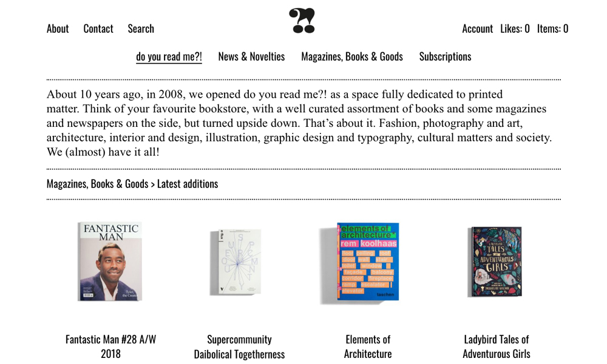Open Magazines, Books & Goods menu item
Image resolution: width=607 pixels, height=364 pixels.
pyautogui.click(x=352, y=56)
